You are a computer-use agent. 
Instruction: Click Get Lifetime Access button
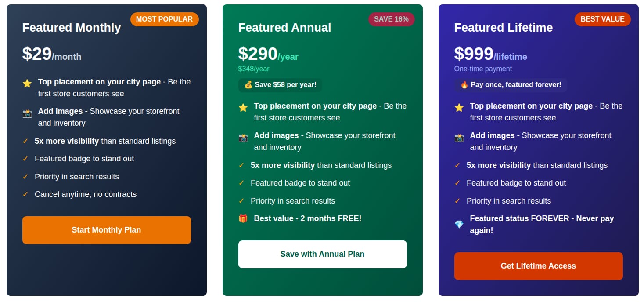coord(539,266)
